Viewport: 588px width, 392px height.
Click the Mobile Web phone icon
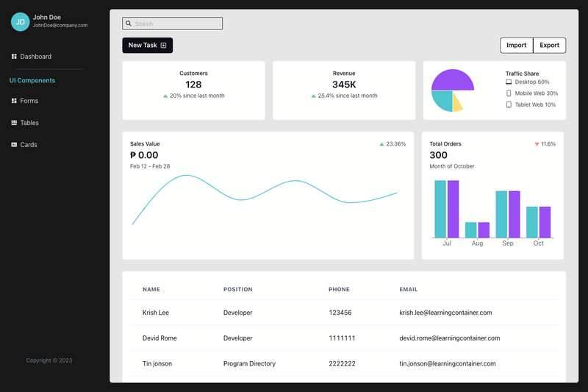(x=509, y=93)
